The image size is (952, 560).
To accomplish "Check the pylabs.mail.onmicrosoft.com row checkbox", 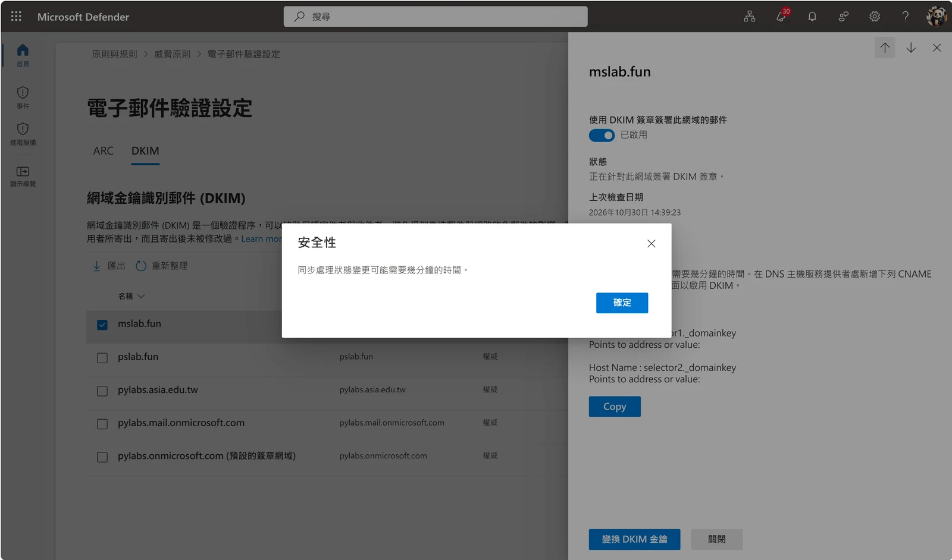I will [x=102, y=424].
